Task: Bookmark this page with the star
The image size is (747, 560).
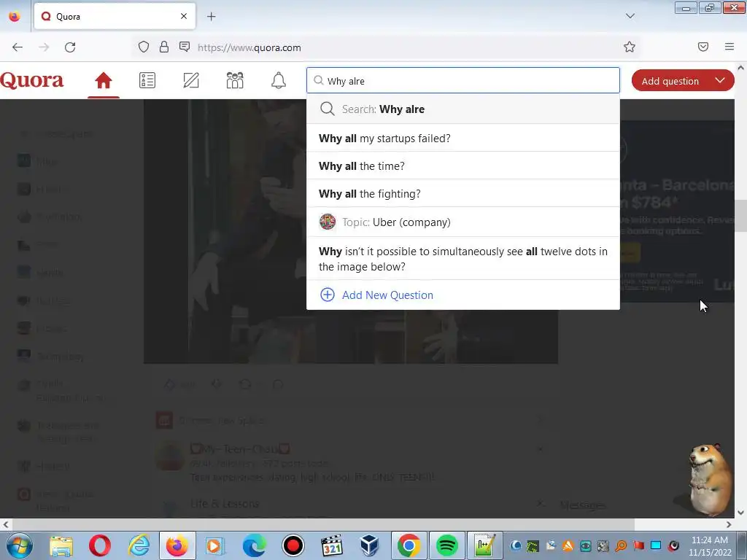Action: point(630,47)
